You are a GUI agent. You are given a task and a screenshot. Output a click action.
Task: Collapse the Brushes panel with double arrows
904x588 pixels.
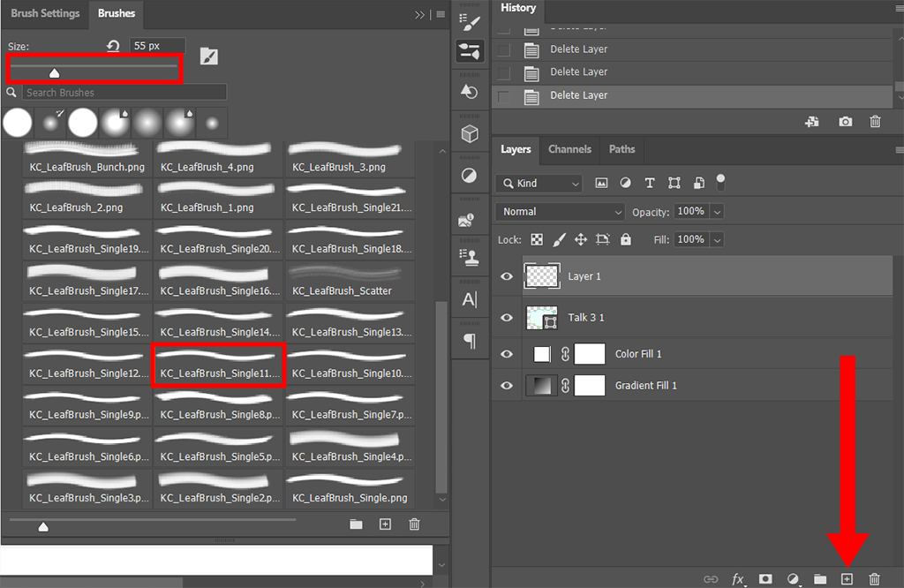tap(419, 14)
